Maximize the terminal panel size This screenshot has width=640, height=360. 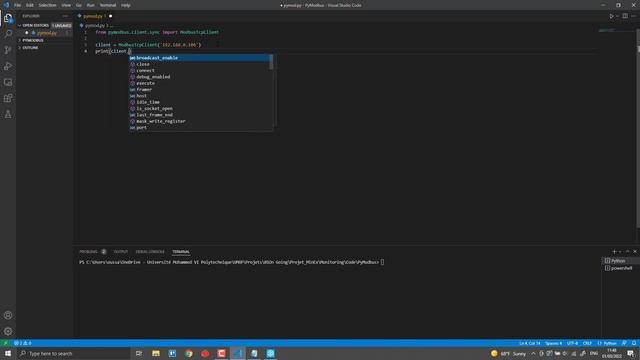click(627, 251)
